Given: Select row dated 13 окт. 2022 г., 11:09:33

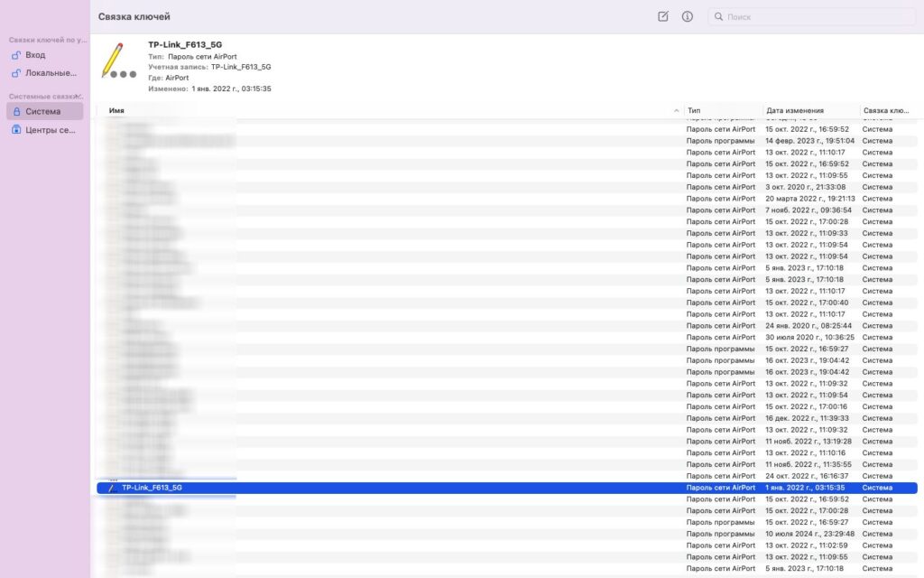Looking at the screenshot, I should (x=507, y=234).
